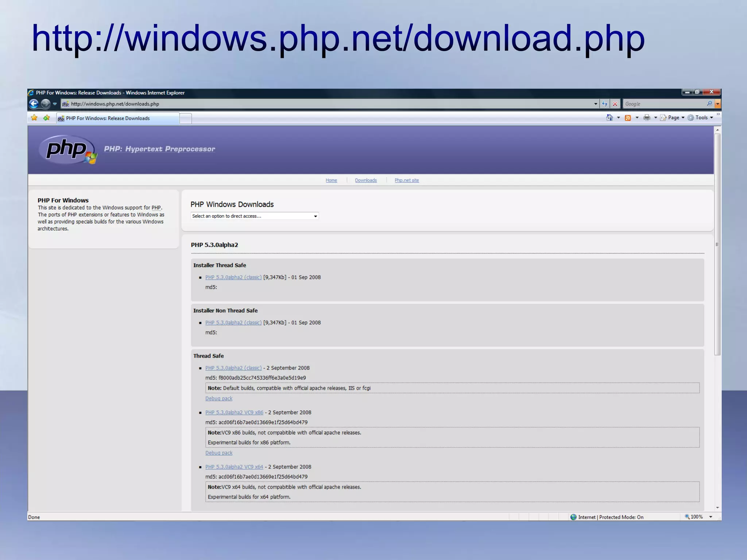Open Favorites Center star icon
This screenshot has width=747, height=560.
point(34,118)
